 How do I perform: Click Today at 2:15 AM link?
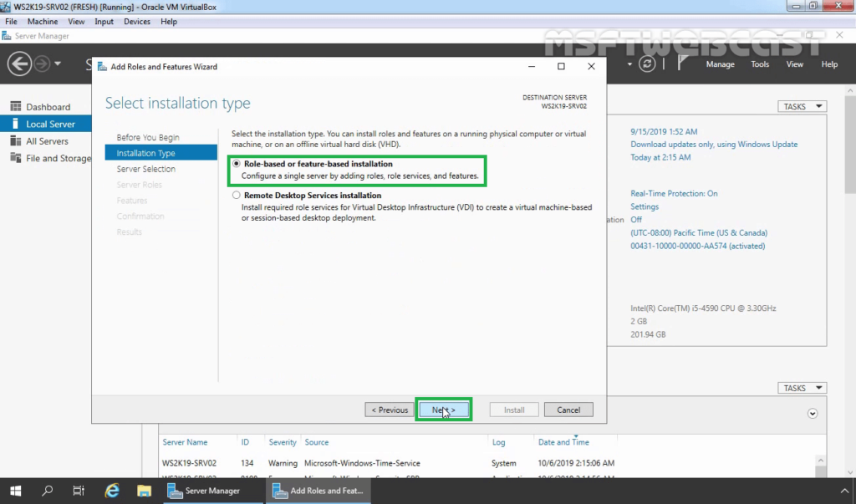660,157
